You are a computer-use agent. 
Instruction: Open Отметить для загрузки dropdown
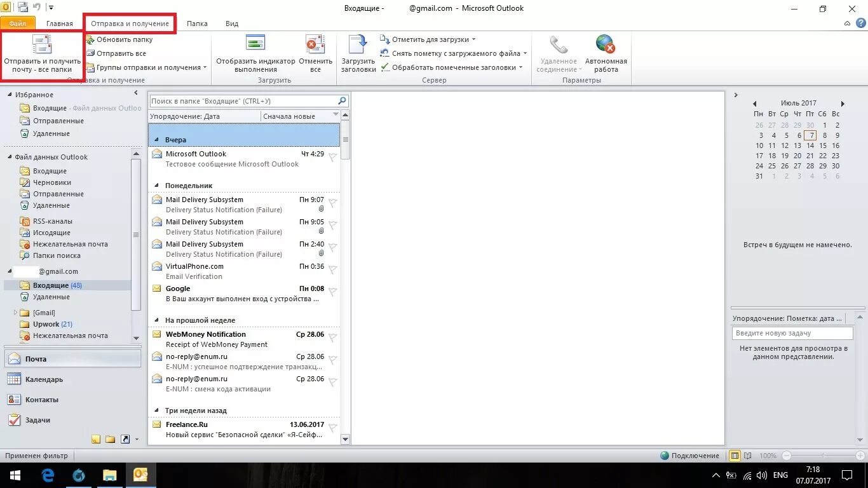[x=428, y=39]
